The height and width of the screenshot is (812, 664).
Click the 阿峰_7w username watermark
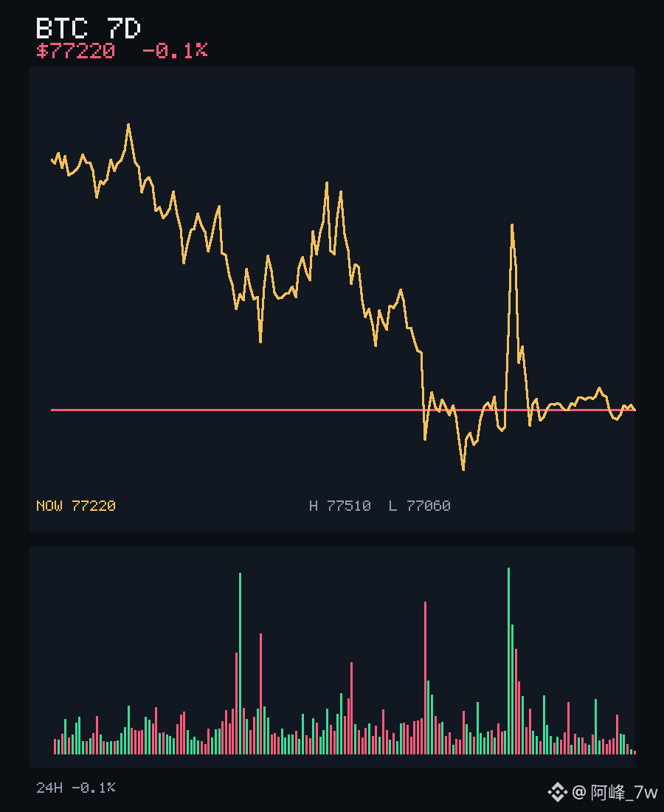pos(624,792)
